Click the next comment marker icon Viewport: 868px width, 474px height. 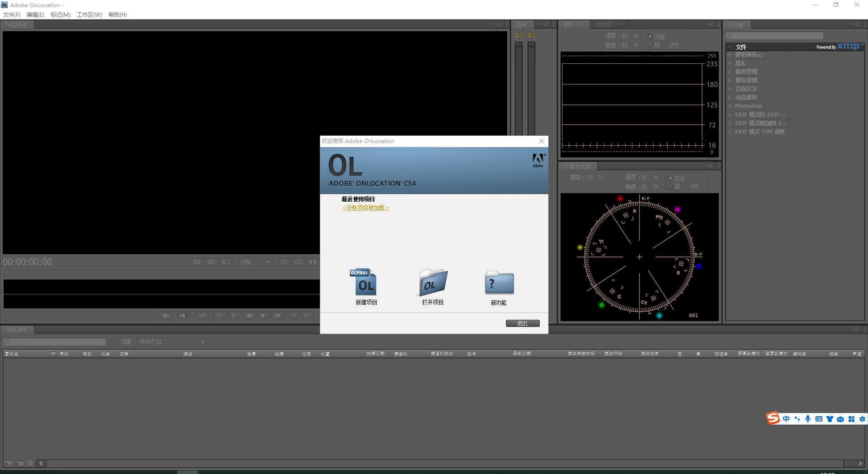(307, 316)
